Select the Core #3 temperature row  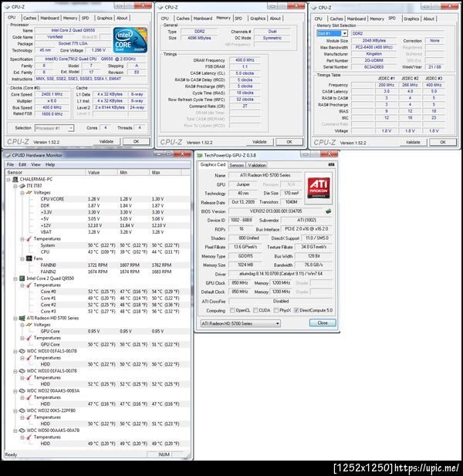(x=98, y=312)
